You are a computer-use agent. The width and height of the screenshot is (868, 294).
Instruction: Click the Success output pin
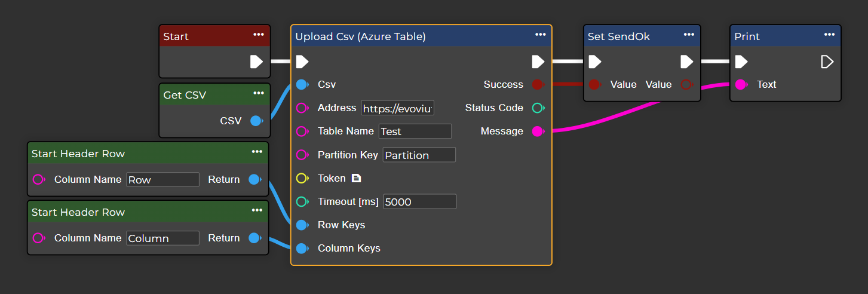(538, 85)
